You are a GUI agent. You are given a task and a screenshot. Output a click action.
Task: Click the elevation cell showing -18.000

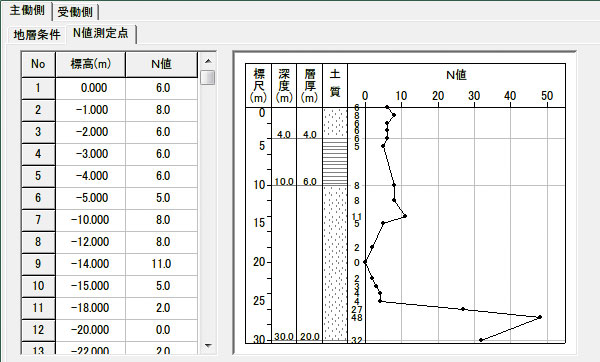point(91,308)
